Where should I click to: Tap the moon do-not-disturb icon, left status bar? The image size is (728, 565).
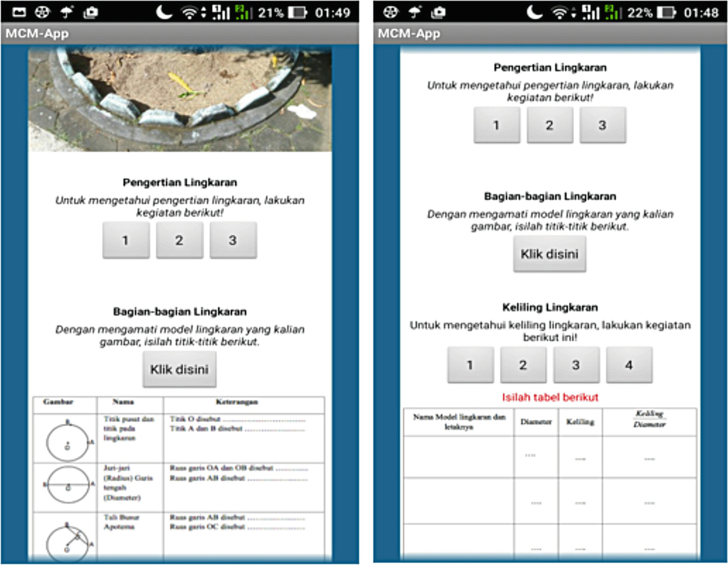pos(164,12)
